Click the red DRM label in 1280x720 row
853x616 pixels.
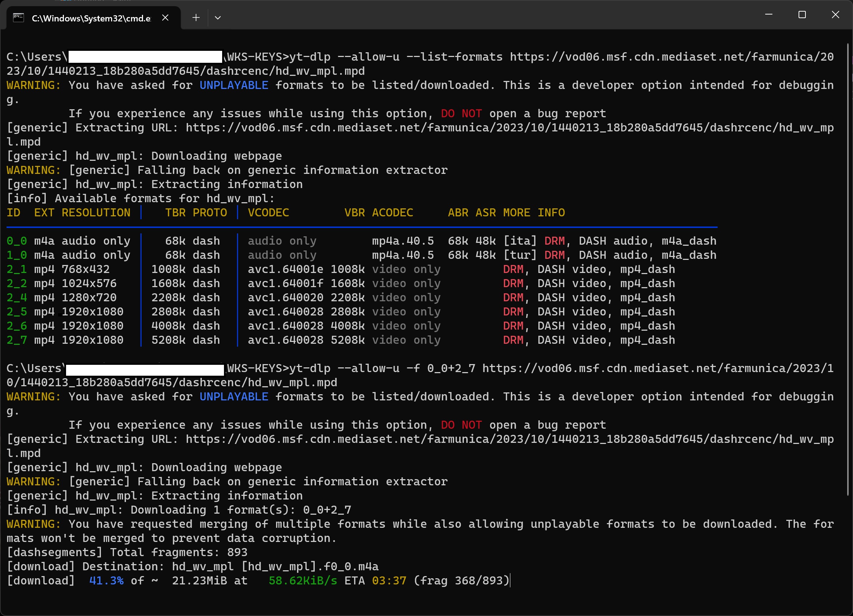tap(513, 298)
